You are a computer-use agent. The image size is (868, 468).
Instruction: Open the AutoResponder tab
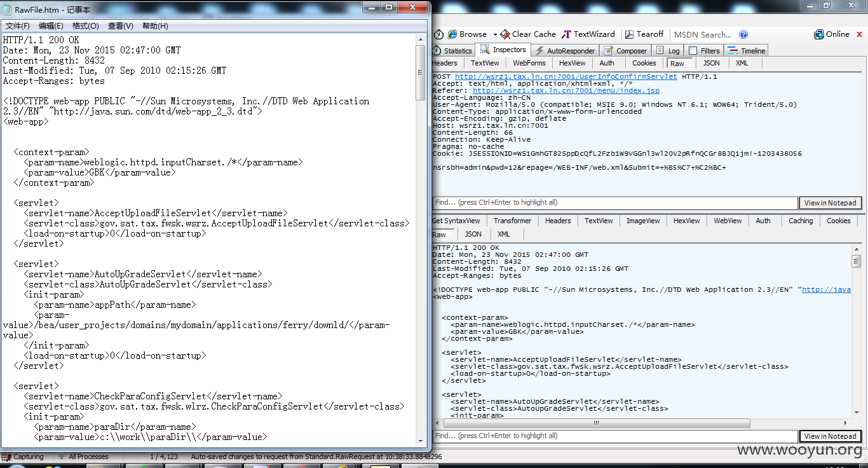[x=565, y=51]
